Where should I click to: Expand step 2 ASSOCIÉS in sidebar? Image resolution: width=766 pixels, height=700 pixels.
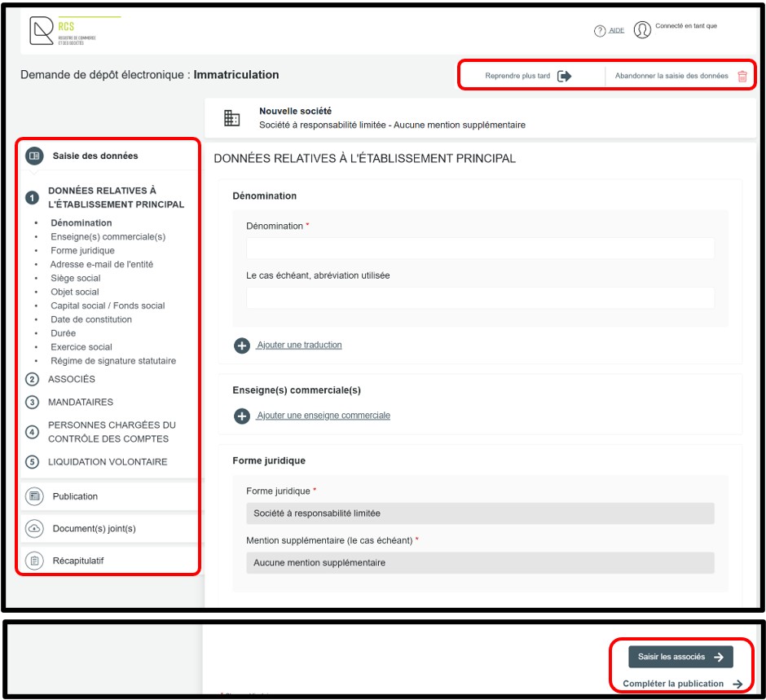click(x=71, y=379)
